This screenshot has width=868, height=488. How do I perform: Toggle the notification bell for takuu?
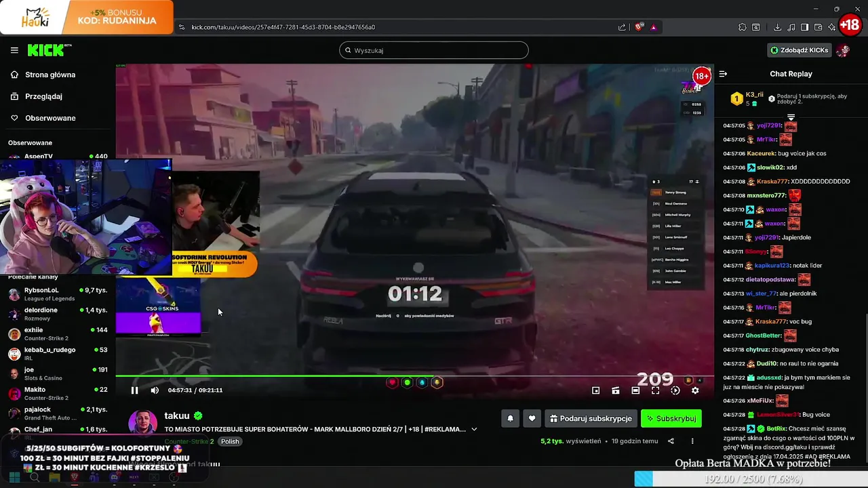(511, 419)
